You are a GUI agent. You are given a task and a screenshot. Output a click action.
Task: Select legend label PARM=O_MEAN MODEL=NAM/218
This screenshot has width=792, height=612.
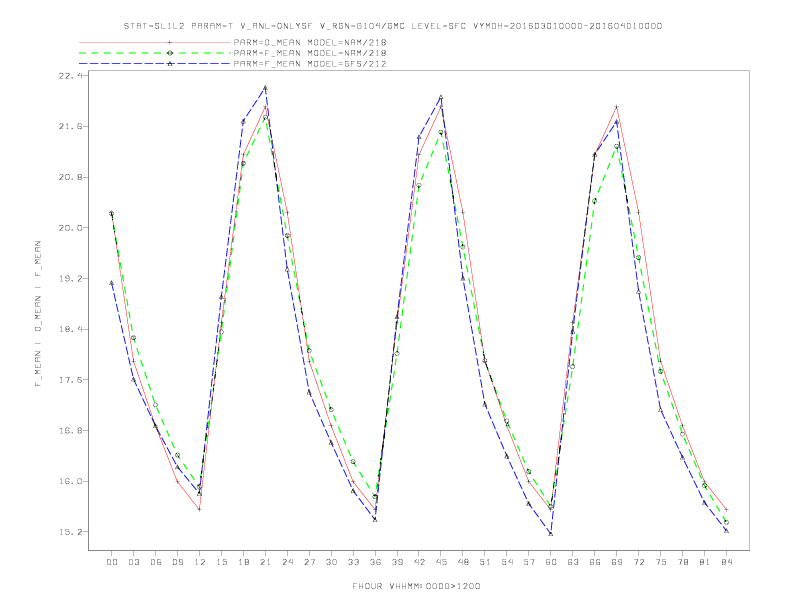(x=310, y=42)
